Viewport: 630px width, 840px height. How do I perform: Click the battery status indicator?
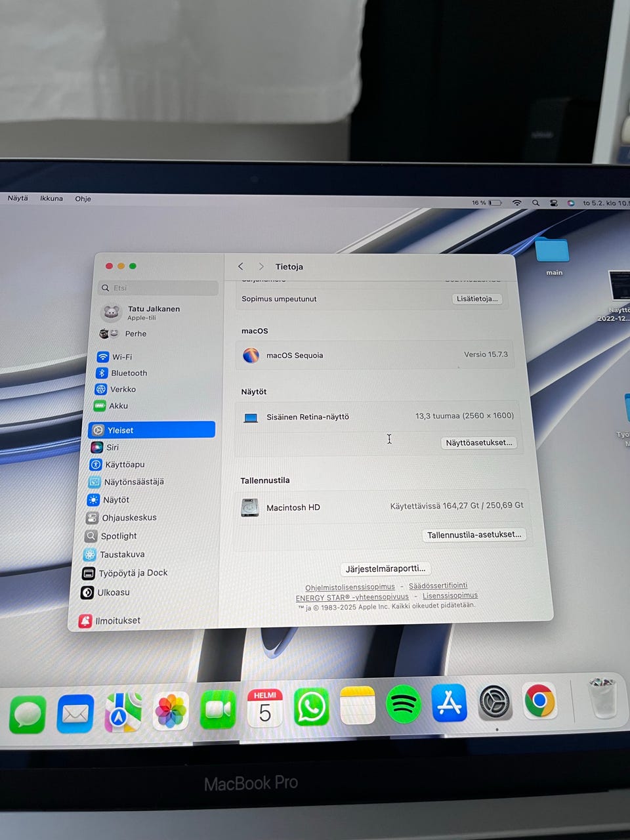[487, 203]
